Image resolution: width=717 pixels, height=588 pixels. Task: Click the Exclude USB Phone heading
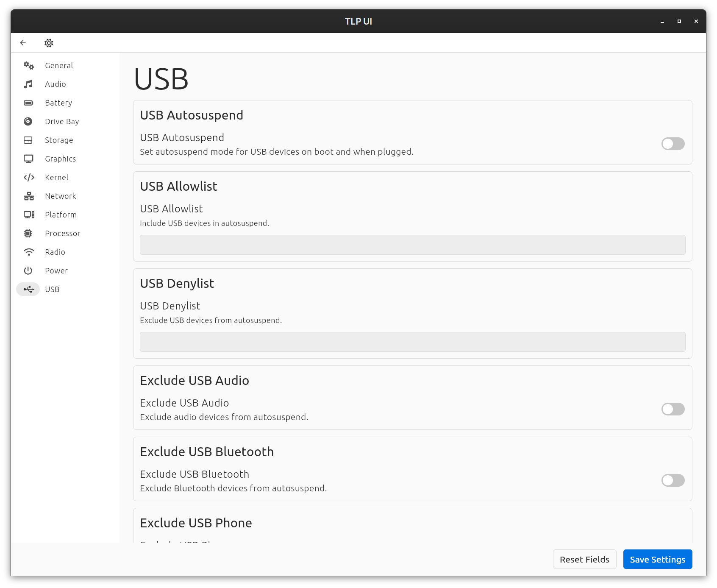point(196,523)
